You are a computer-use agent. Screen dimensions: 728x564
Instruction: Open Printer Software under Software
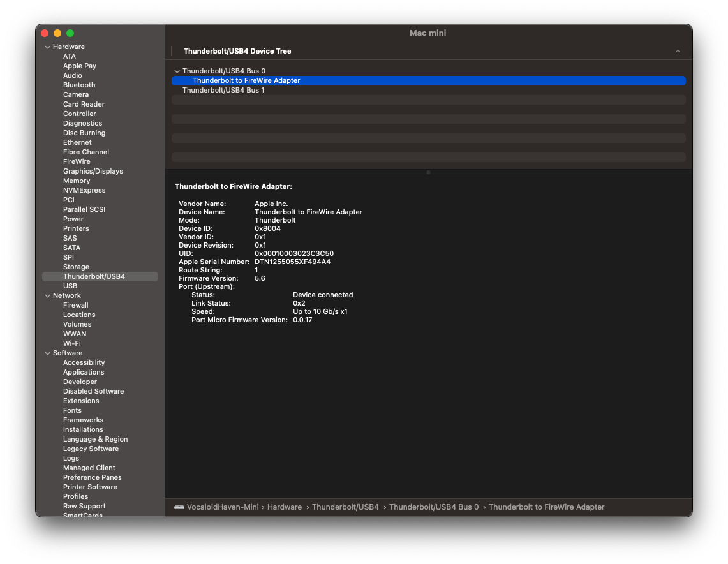click(90, 487)
